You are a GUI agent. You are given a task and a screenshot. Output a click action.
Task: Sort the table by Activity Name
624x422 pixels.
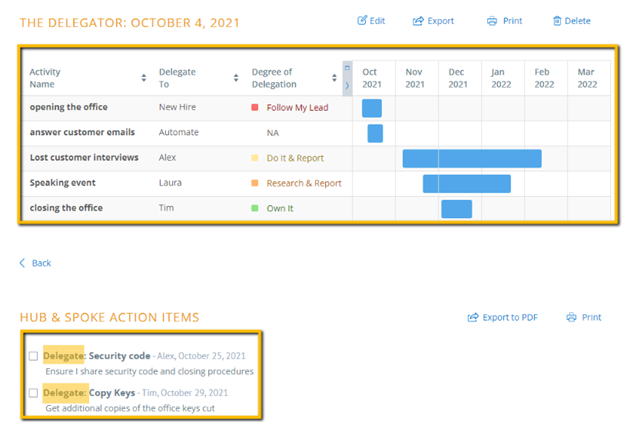click(144, 78)
